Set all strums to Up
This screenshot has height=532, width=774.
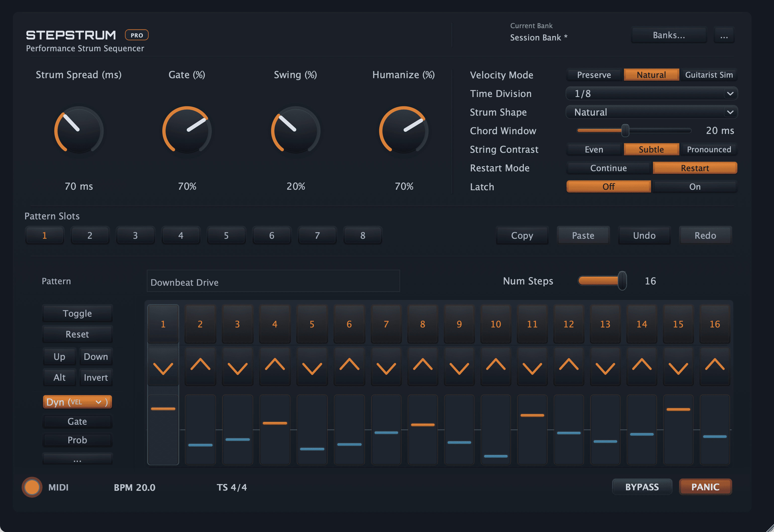coord(59,356)
